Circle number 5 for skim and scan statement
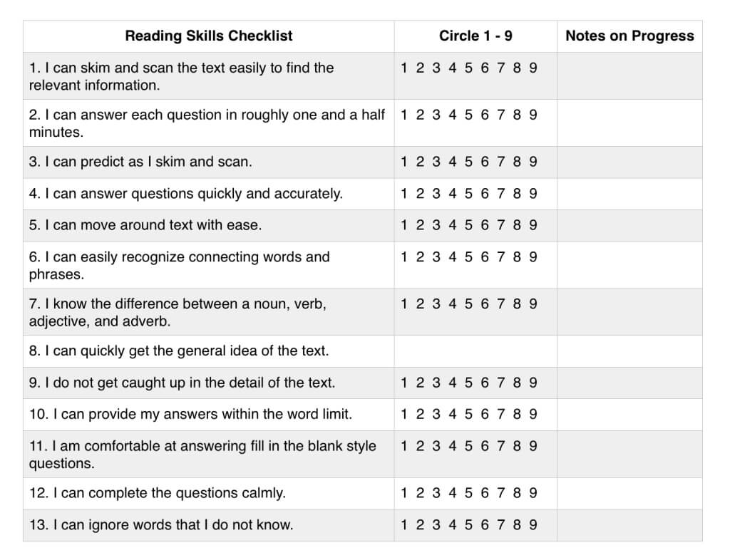 tap(468, 68)
